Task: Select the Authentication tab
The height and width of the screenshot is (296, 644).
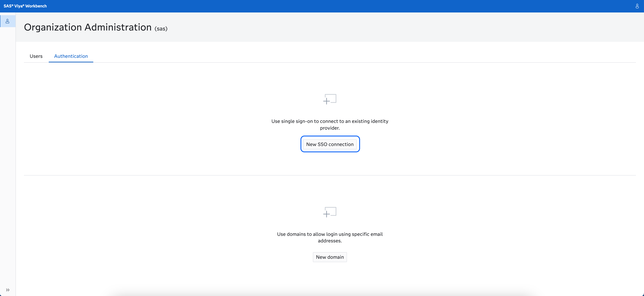Action: click(71, 56)
